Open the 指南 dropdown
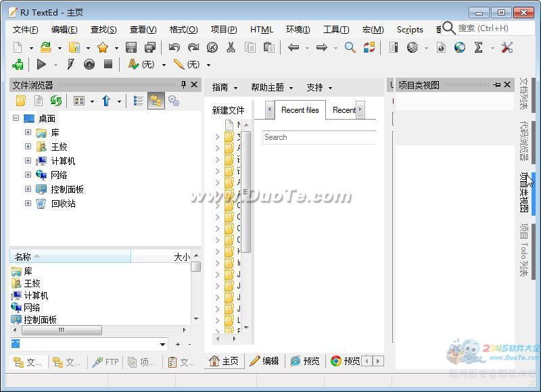The width and height of the screenshot is (541, 392). pyautogui.click(x=225, y=88)
